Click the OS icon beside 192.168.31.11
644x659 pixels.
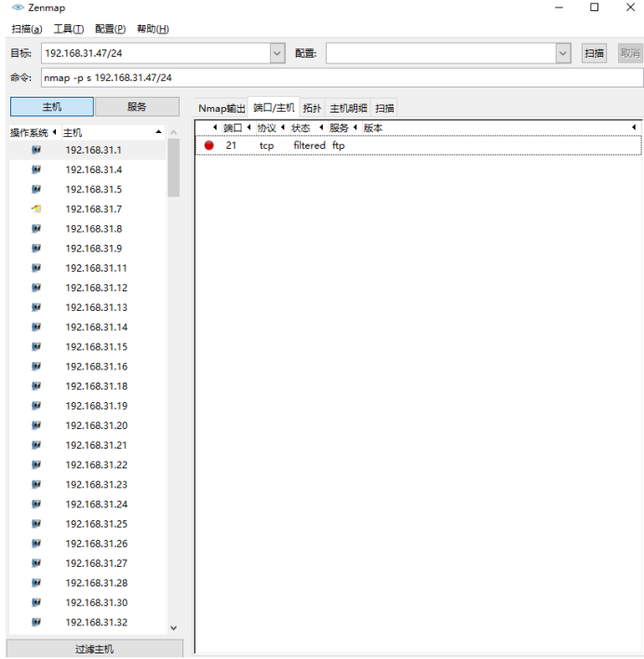coord(36,268)
